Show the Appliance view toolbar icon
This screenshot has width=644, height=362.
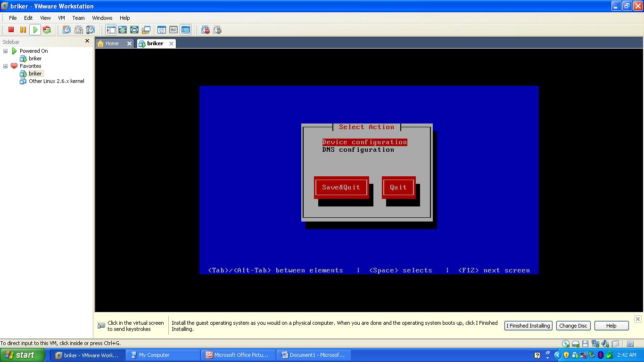(x=173, y=30)
